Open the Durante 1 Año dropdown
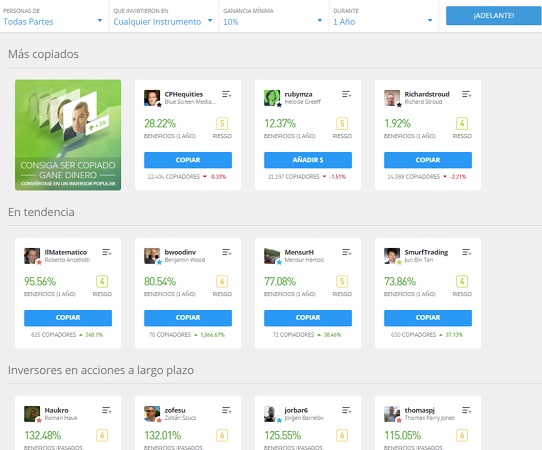Image resolution: width=542 pixels, height=450 pixels. click(x=383, y=17)
